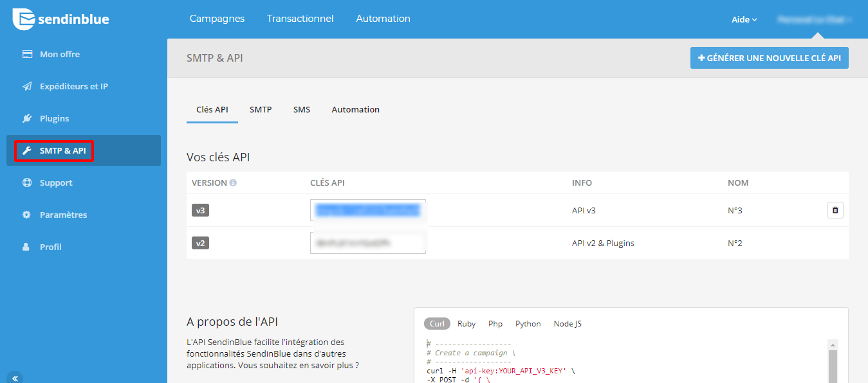Click the v3 version badge

pyautogui.click(x=200, y=210)
